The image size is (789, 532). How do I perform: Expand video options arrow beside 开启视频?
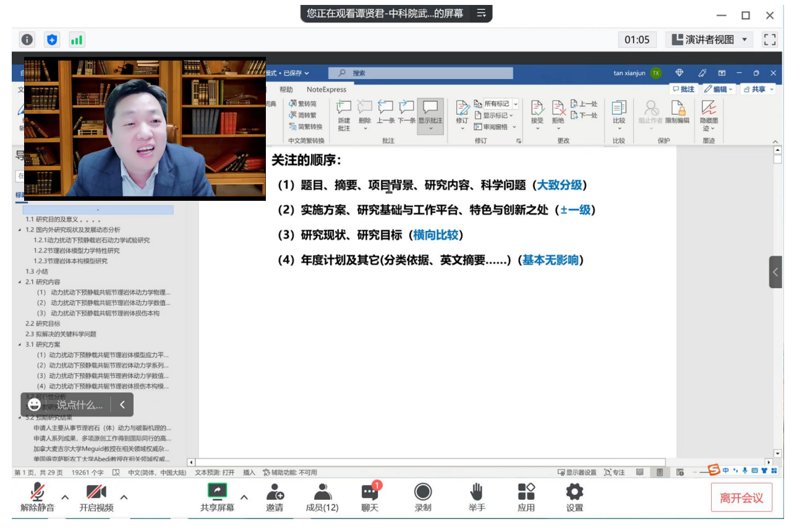coord(124,497)
